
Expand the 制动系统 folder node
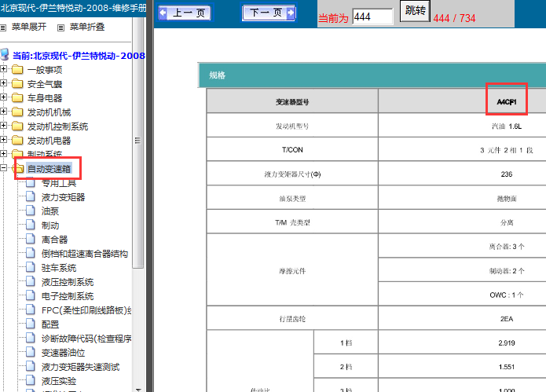(x=3, y=153)
